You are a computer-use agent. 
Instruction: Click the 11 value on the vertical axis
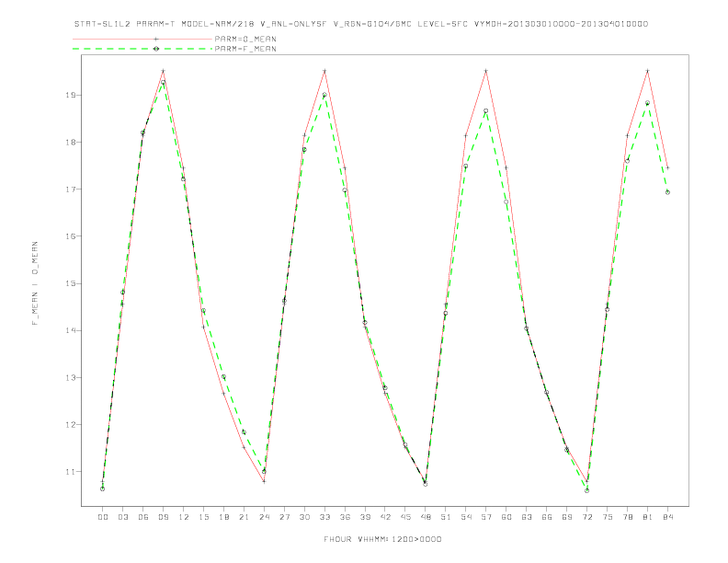coord(71,472)
